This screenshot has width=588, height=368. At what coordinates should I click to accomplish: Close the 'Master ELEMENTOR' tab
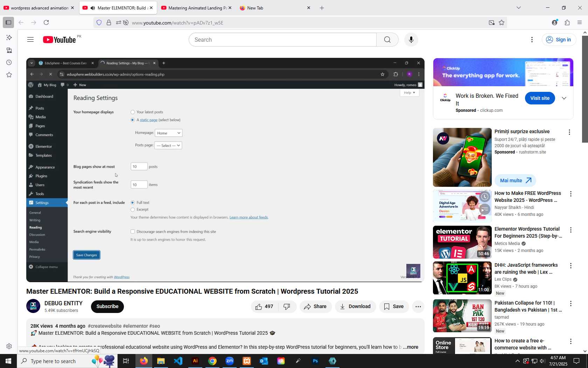click(x=151, y=8)
